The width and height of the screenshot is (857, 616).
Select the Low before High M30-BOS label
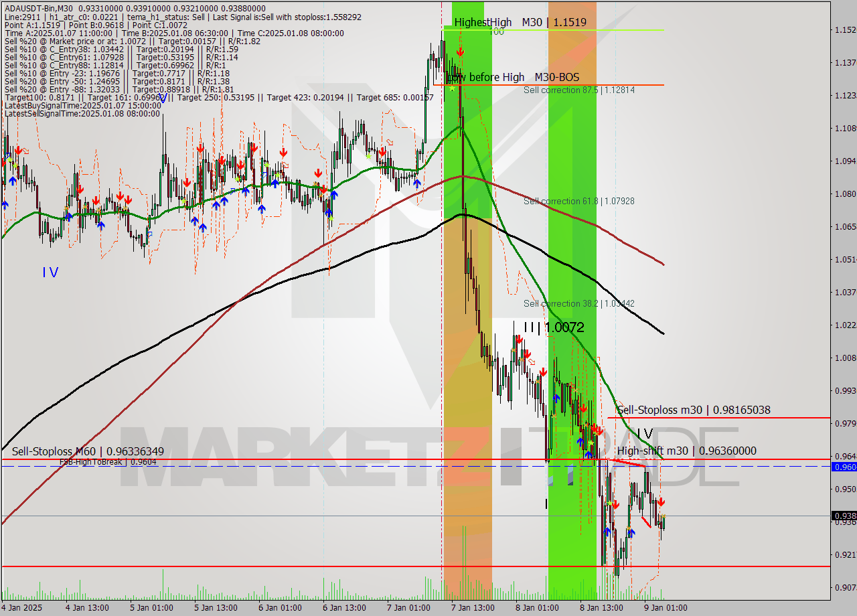tap(515, 77)
